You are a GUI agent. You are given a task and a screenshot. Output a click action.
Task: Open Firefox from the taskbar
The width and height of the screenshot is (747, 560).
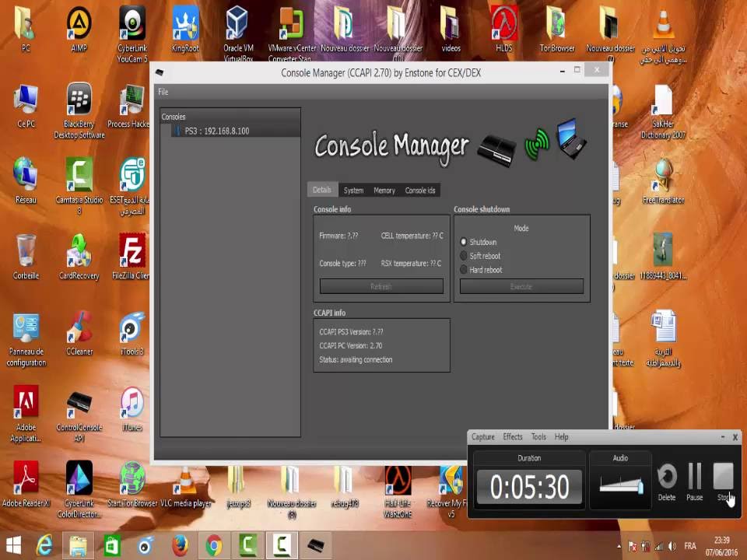pos(180,546)
